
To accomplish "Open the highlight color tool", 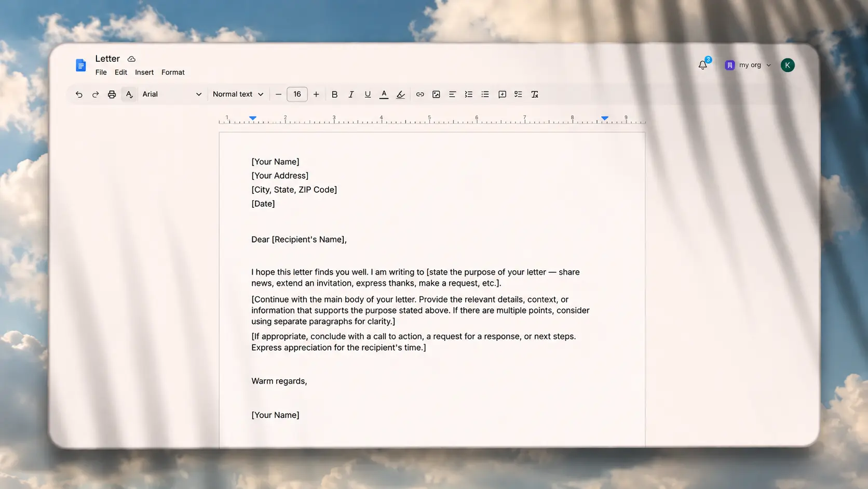I will 401,95.
